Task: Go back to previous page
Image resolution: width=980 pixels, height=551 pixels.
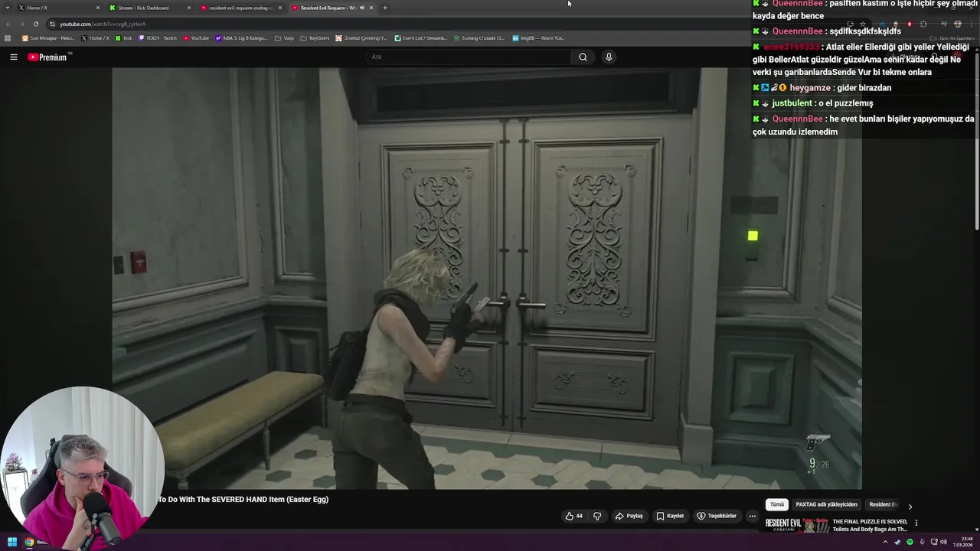Action: (8, 24)
